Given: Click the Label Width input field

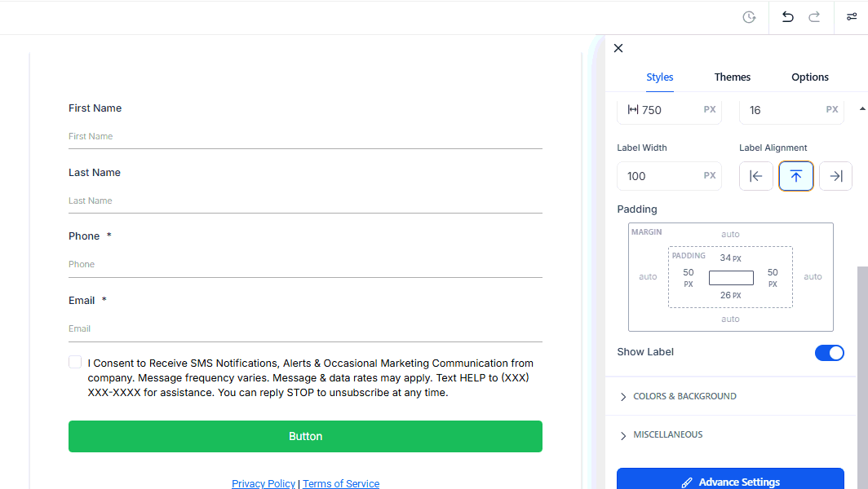Looking at the screenshot, I should [x=661, y=176].
